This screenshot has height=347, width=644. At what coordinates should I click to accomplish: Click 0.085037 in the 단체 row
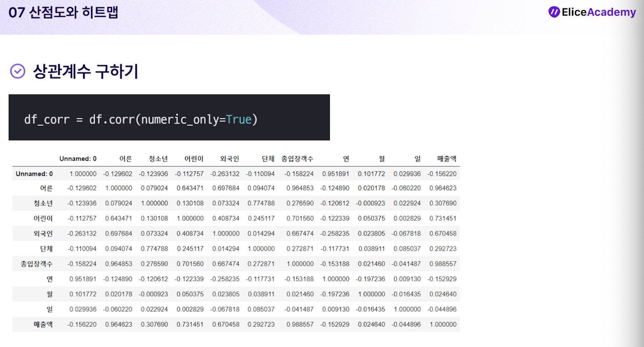click(x=407, y=249)
